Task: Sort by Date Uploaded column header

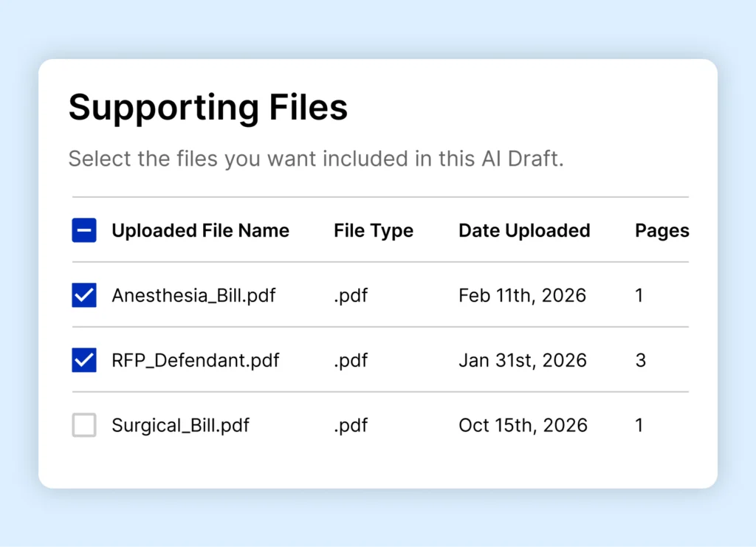Action: pyautogui.click(x=524, y=231)
